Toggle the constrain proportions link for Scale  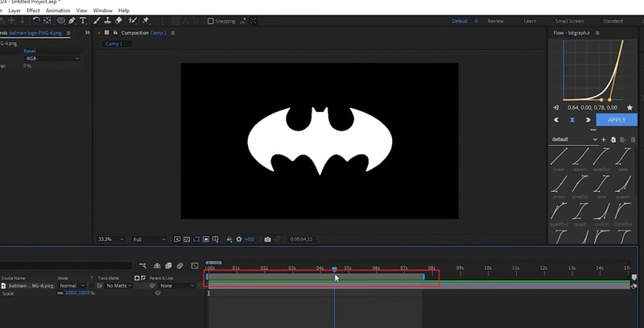tap(60, 293)
